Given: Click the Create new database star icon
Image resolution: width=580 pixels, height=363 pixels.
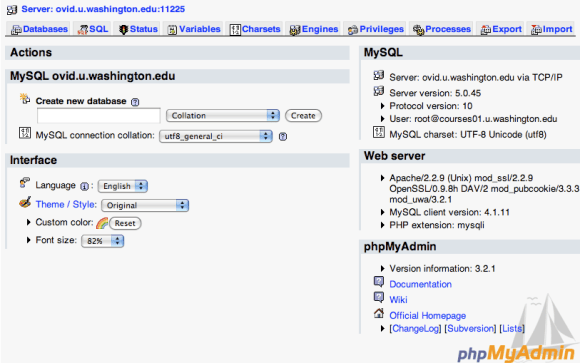Looking at the screenshot, I should [x=25, y=99].
